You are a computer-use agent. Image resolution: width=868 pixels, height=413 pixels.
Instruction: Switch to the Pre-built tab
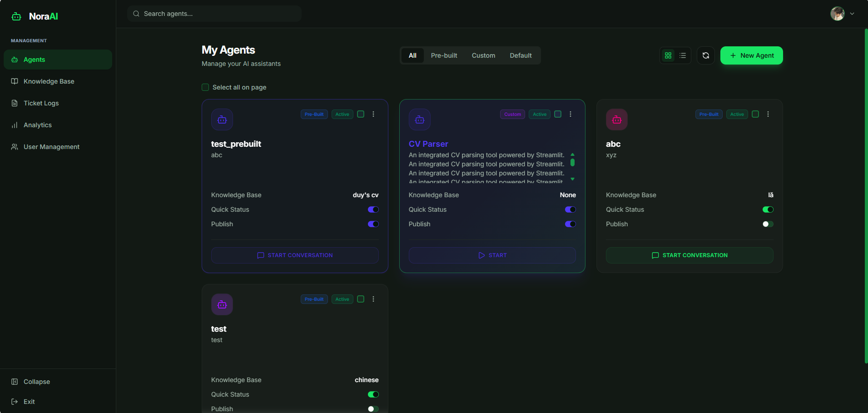444,55
